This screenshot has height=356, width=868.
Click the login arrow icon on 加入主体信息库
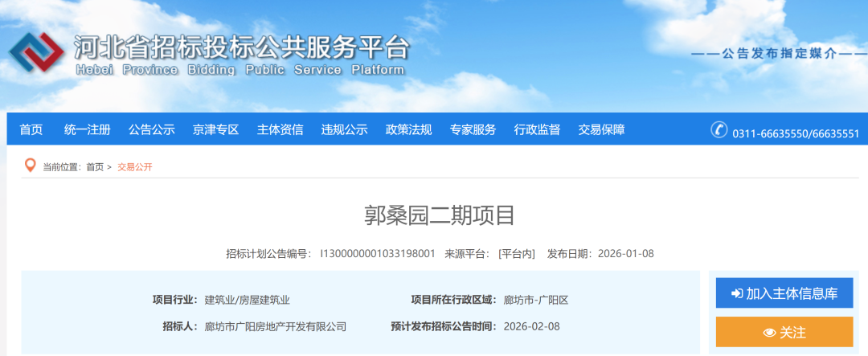[x=736, y=294]
